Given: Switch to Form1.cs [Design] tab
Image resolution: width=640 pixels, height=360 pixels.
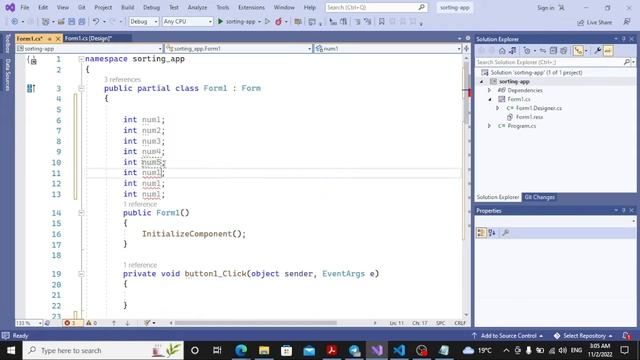Looking at the screenshot, I should tap(88, 38).
